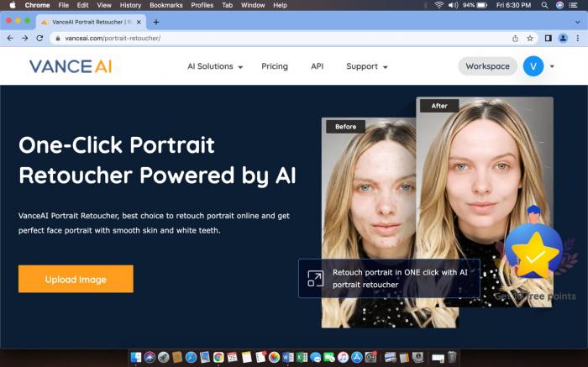Go forward to the next page
Viewport: 588px width, 367px height.
coord(24,39)
